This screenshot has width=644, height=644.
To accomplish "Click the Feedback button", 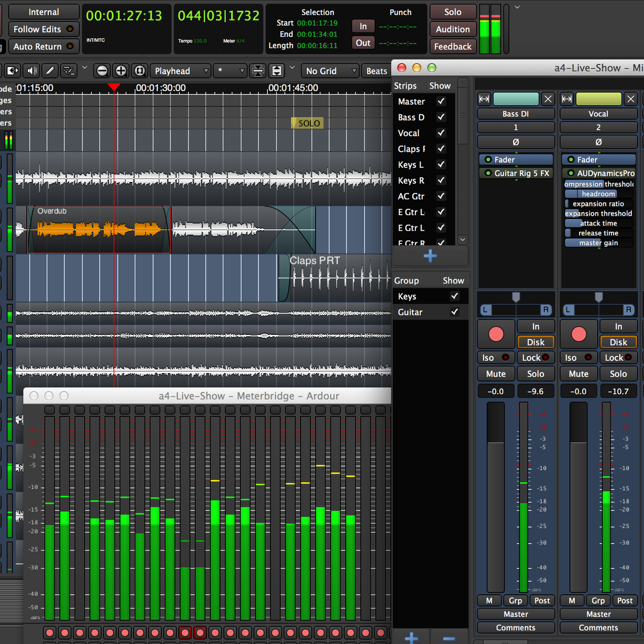I will 452,46.
